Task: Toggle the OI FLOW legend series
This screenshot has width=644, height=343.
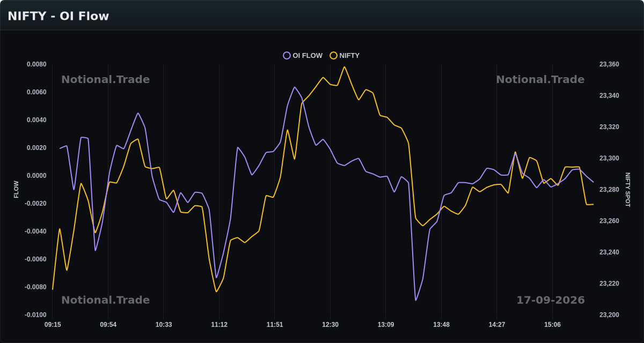Action: [x=303, y=55]
